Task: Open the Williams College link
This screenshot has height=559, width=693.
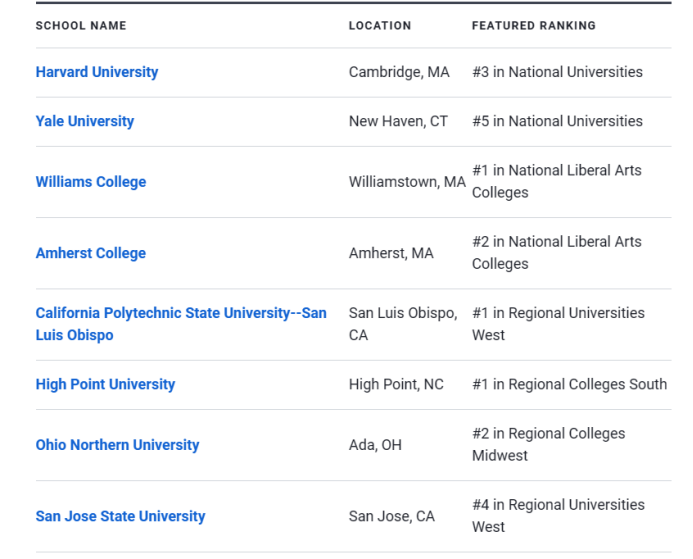Action: pyautogui.click(x=91, y=182)
